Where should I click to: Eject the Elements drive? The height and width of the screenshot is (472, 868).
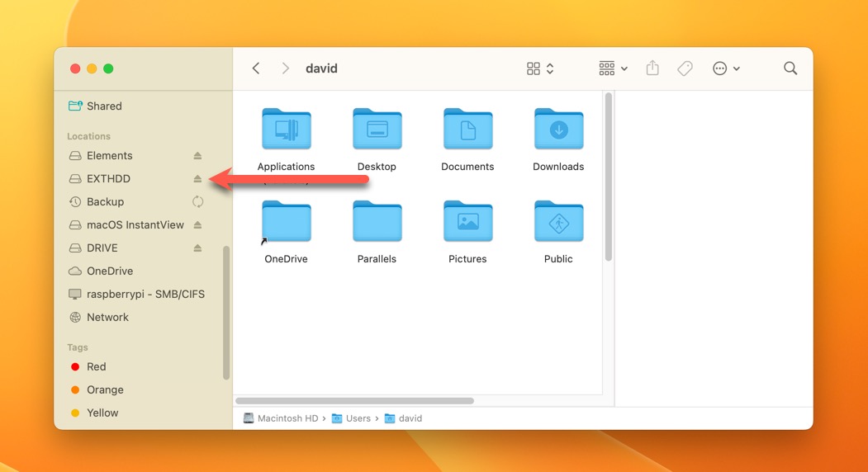tap(197, 156)
